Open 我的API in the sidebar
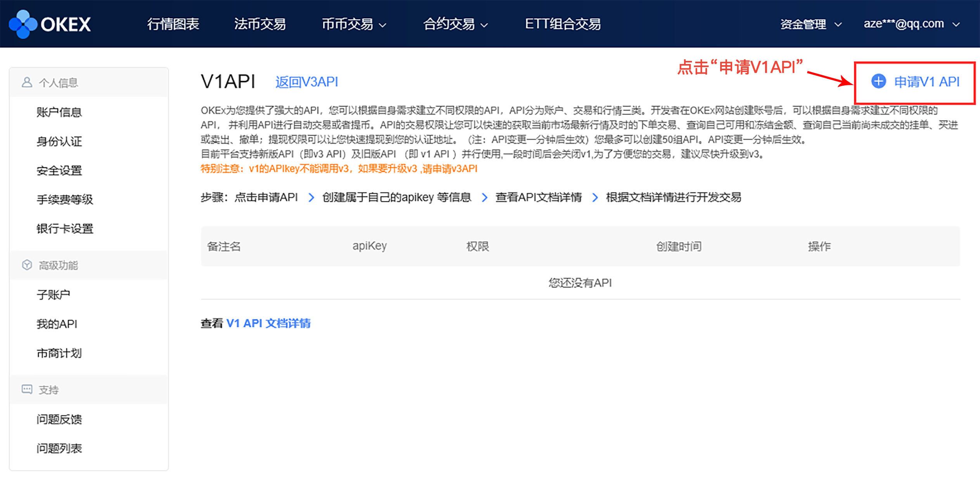The image size is (980, 484). (57, 324)
